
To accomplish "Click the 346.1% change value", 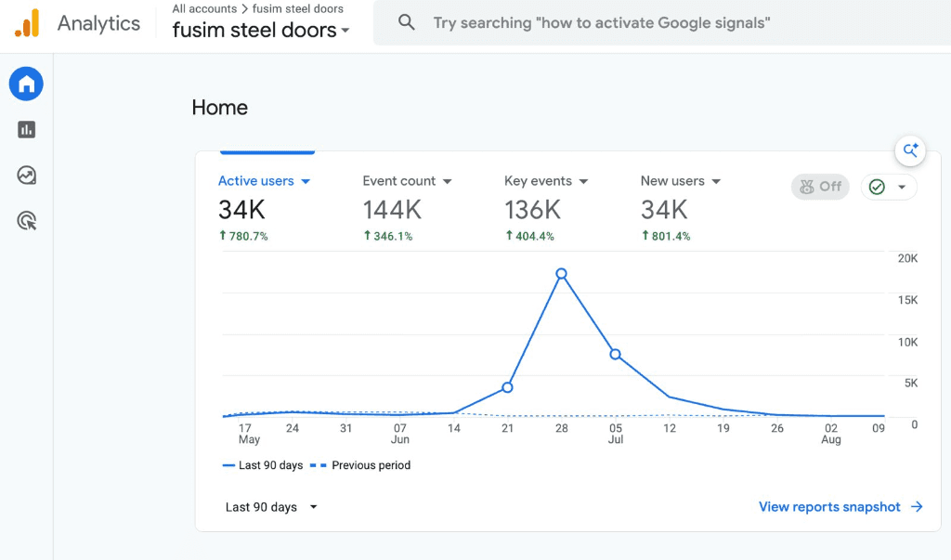I will tap(388, 236).
